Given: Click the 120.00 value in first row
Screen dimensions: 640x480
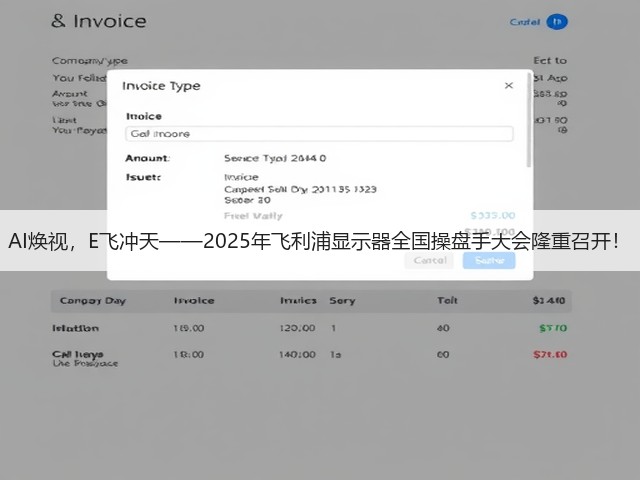Looking at the screenshot, I should (x=297, y=328).
